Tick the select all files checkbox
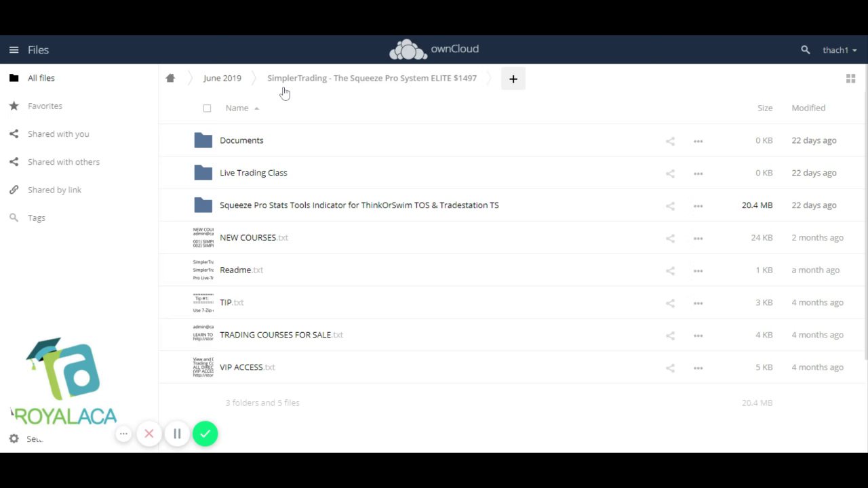The width and height of the screenshot is (868, 488). pyautogui.click(x=207, y=108)
